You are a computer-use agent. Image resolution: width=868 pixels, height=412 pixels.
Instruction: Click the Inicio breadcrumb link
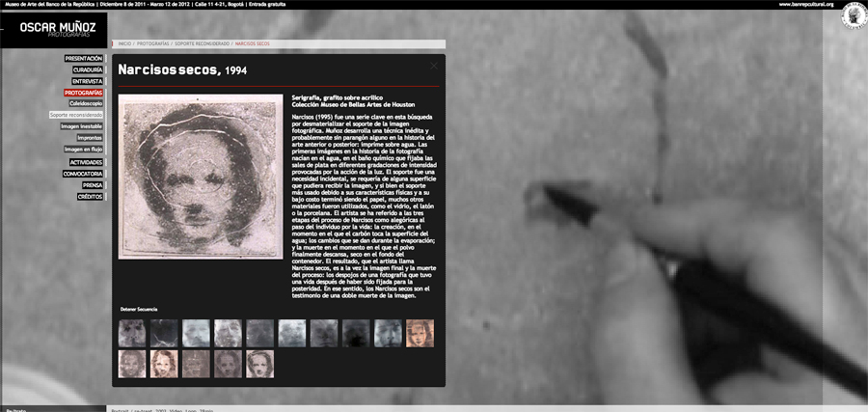(125, 43)
